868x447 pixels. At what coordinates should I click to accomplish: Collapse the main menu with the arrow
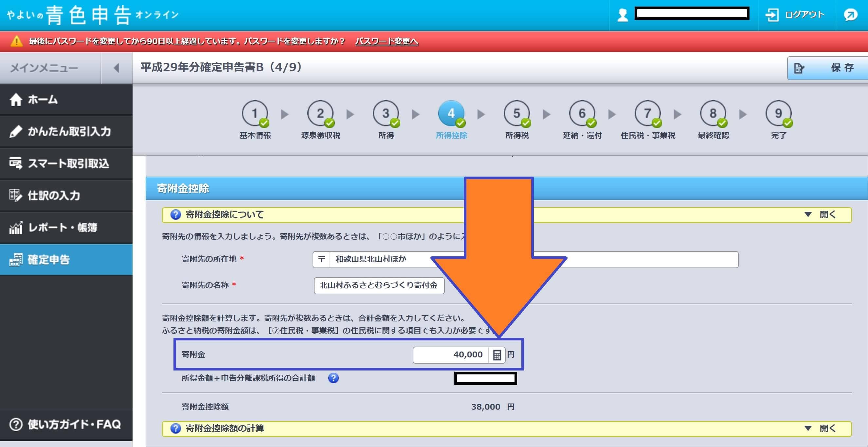tap(117, 68)
